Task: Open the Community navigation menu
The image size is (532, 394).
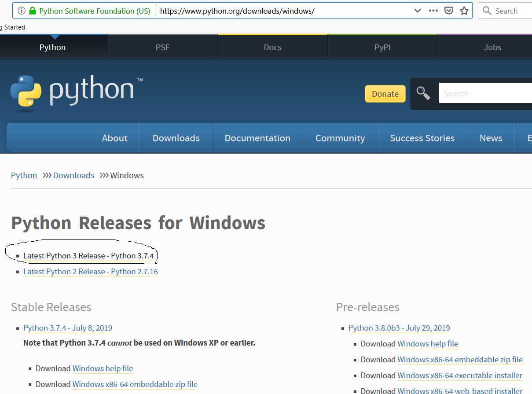Action: [340, 138]
